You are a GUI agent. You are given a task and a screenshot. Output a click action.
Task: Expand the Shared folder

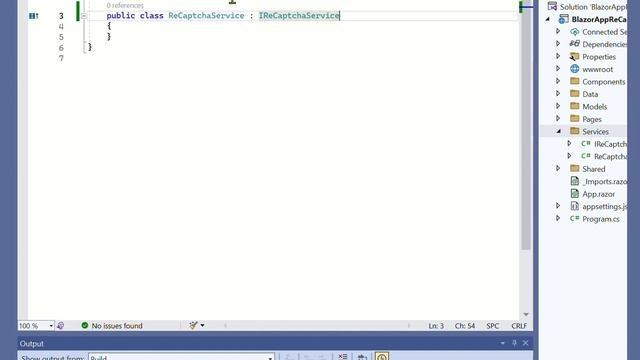[558, 169]
